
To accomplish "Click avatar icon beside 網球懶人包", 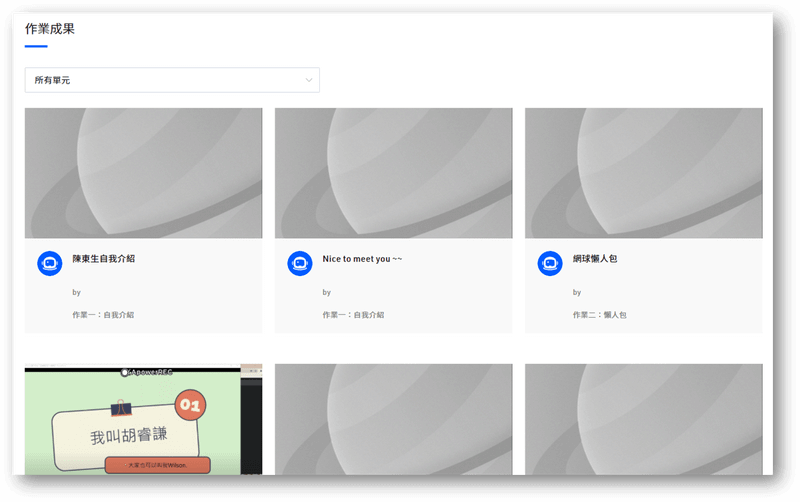I will pyautogui.click(x=550, y=263).
